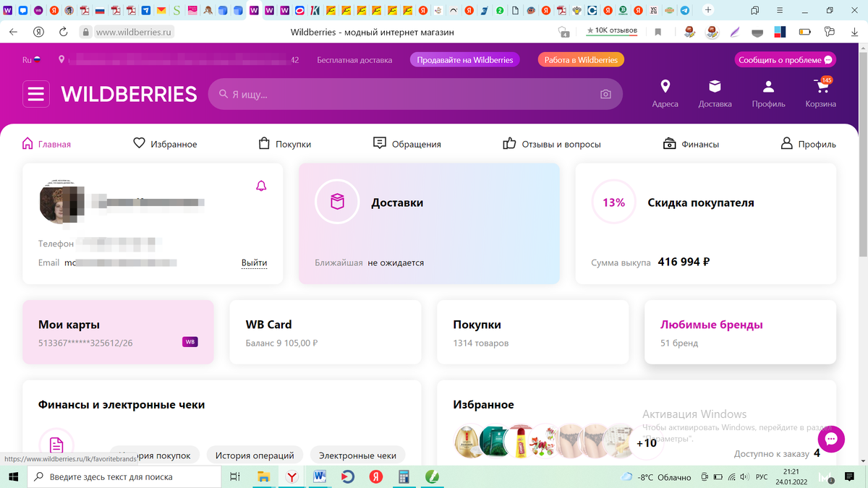Open the Доставки card
This screenshot has height=488, width=868.
(x=429, y=223)
